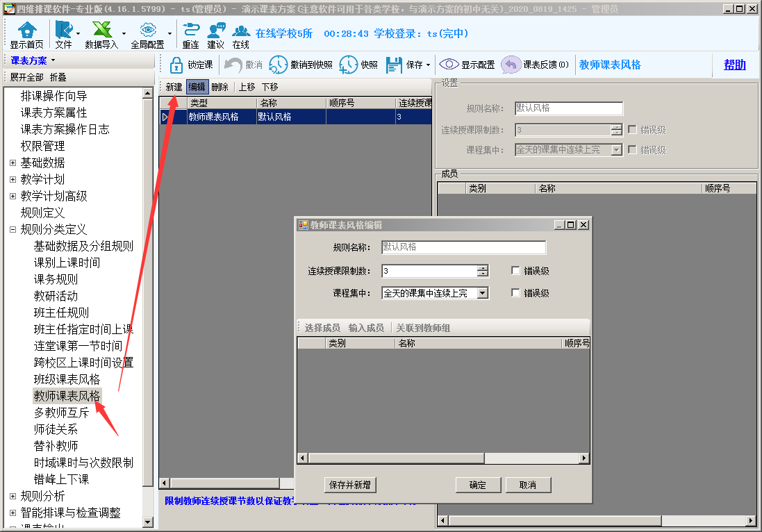This screenshot has height=532, width=762.
Task: Click the 显示首页 home icon
Action: (26, 30)
